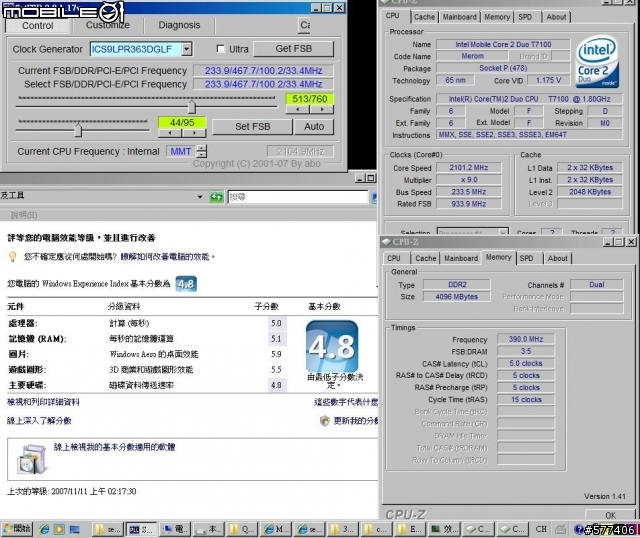Image resolution: width=640 pixels, height=538 pixels.
Task: Click the 線上深入了解分數 link
Action: click(39, 420)
